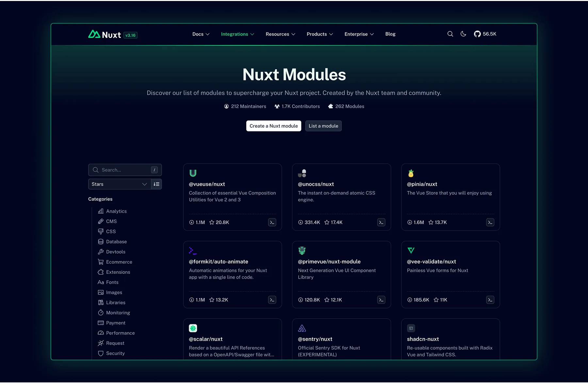The height and width of the screenshot is (386, 588).
Task: Click the Categories heading
Action: coord(100,199)
